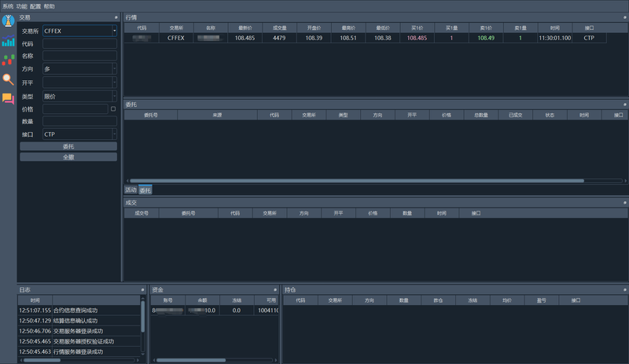Open the empty 开平 dropdown

coord(80,83)
